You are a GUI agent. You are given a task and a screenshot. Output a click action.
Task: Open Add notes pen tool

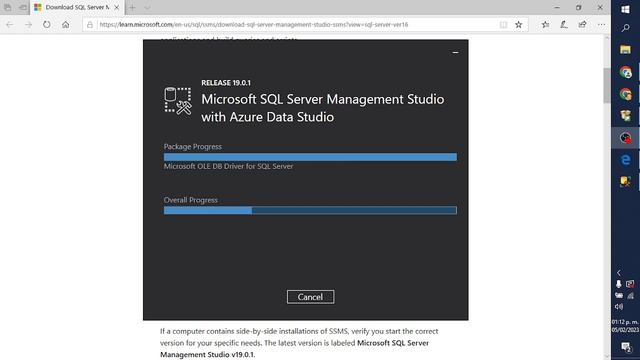pos(564,25)
